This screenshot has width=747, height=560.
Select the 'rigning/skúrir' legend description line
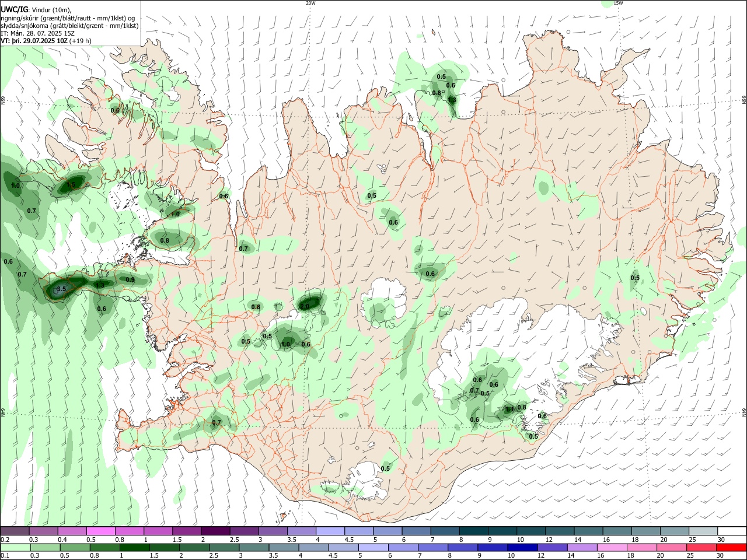[x=68, y=18]
